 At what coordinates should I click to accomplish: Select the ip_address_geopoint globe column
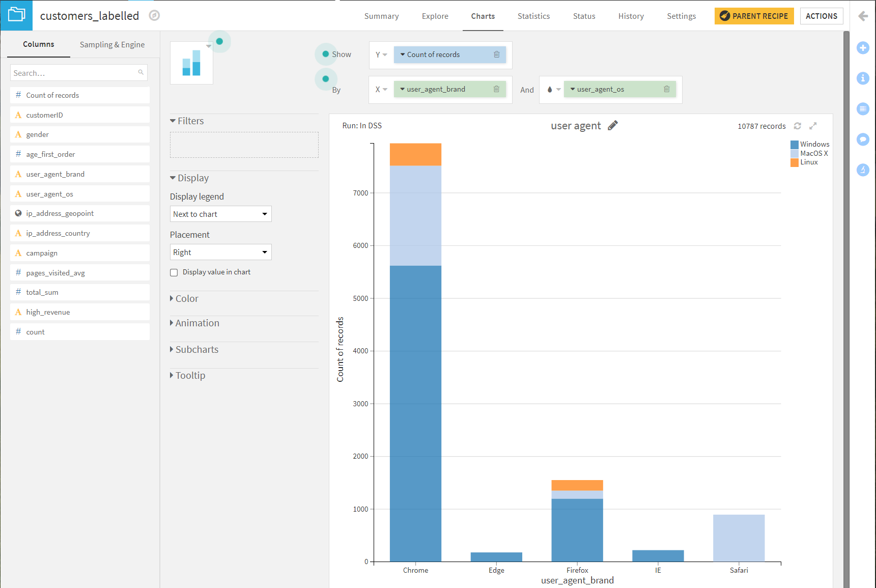click(80, 213)
